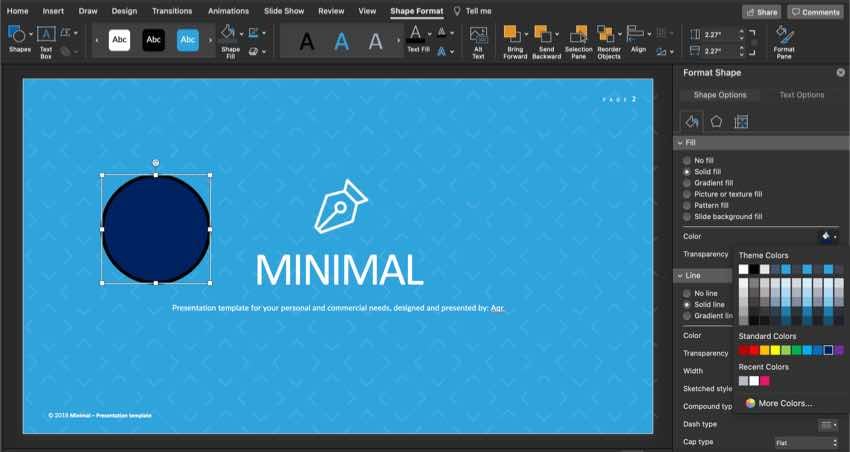Collapse the Fill section
The width and height of the screenshot is (850, 452).
[x=680, y=143]
